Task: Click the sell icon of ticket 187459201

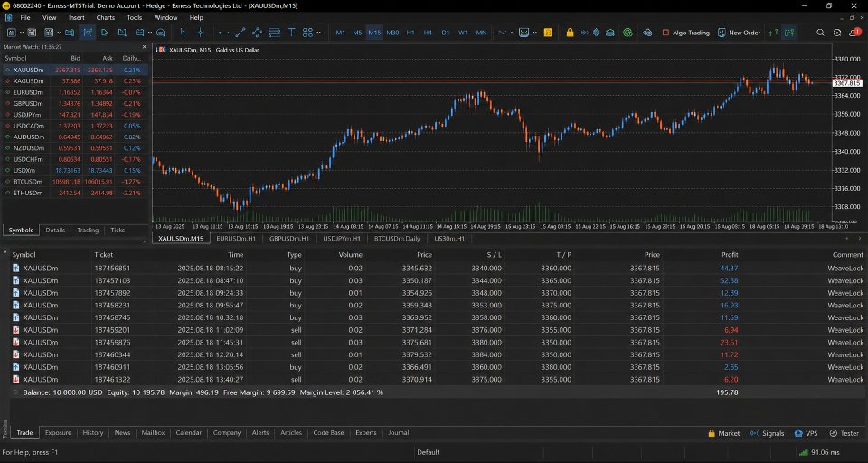Action: pyautogui.click(x=16, y=330)
